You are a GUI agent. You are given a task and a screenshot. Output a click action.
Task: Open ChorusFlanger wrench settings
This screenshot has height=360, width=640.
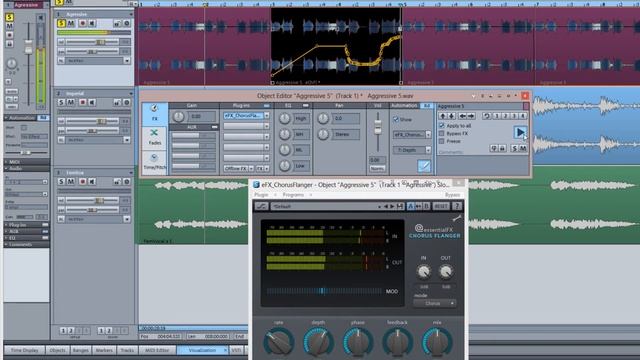457,218
